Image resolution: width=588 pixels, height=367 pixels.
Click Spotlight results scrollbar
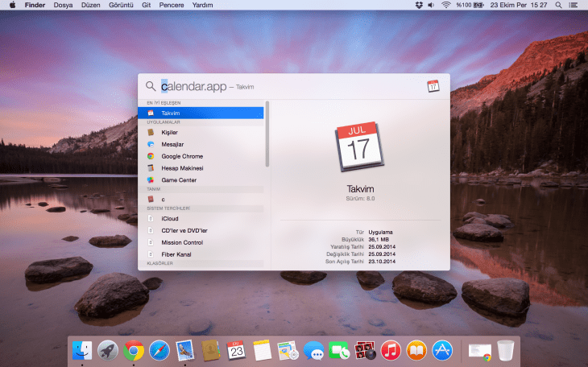pyautogui.click(x=267, y=134)
